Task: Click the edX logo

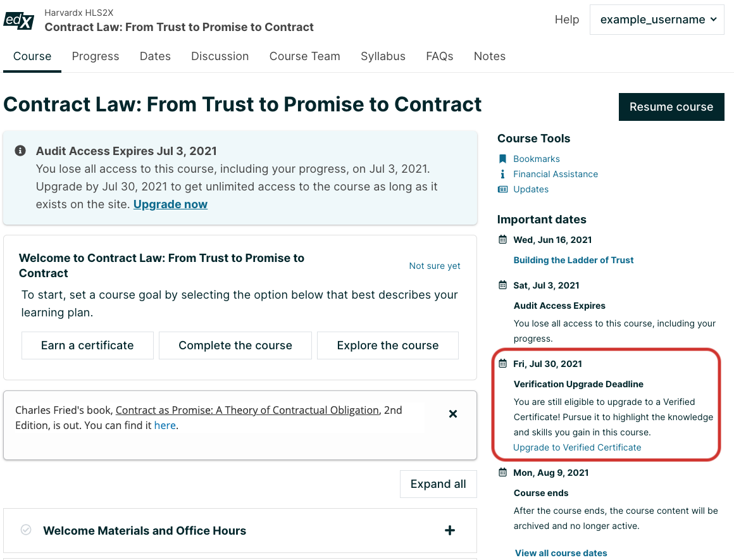Action: [x=19, y=21]
